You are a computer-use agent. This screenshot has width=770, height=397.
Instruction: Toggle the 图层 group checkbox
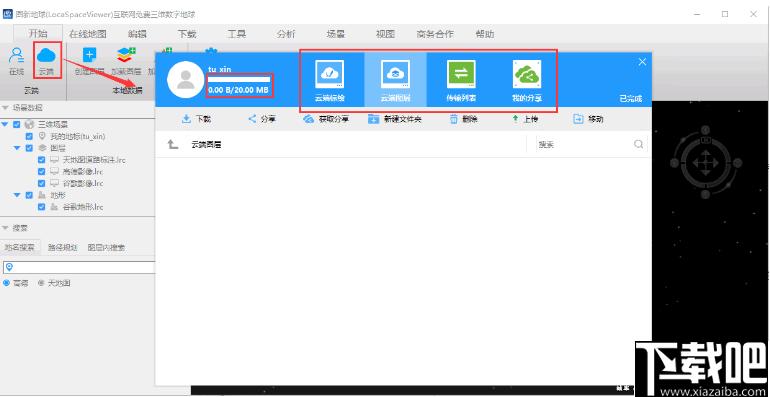point(29,148)
